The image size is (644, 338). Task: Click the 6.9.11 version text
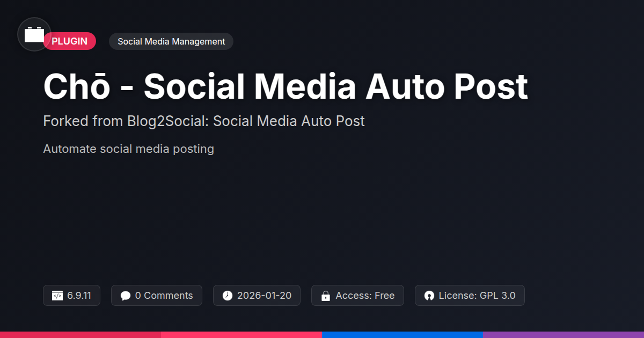[x=79, y=296]
